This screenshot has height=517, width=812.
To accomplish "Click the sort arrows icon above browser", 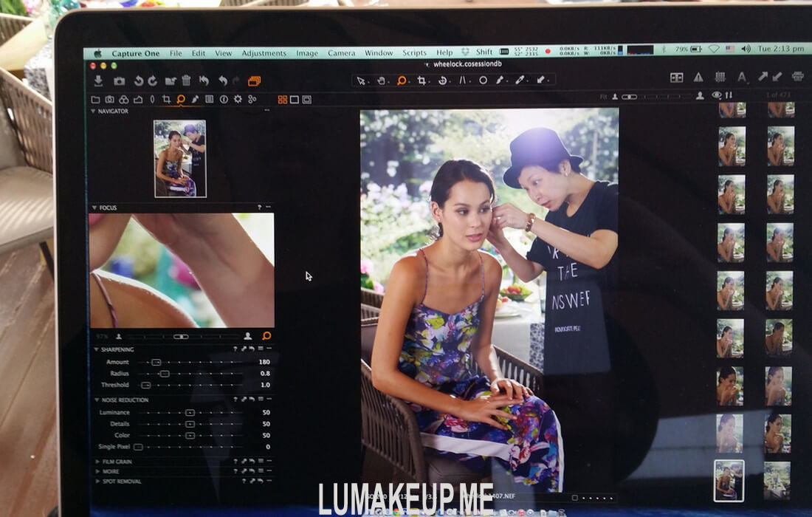I will click(729, 95).
